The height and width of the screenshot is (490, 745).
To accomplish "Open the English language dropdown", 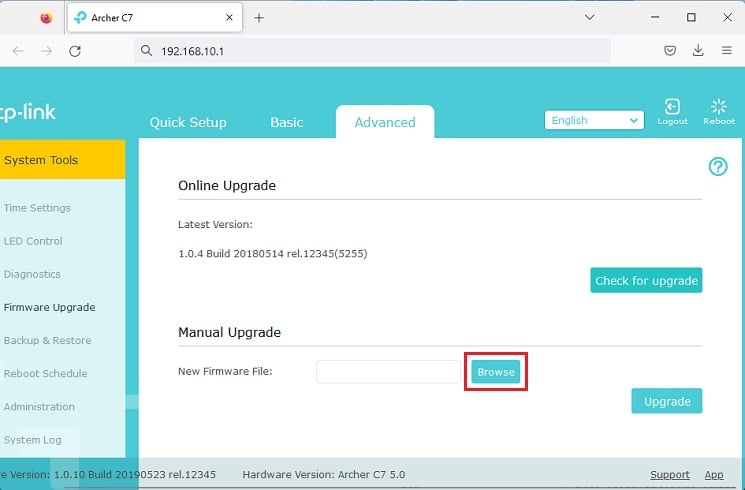I will 594,120.
